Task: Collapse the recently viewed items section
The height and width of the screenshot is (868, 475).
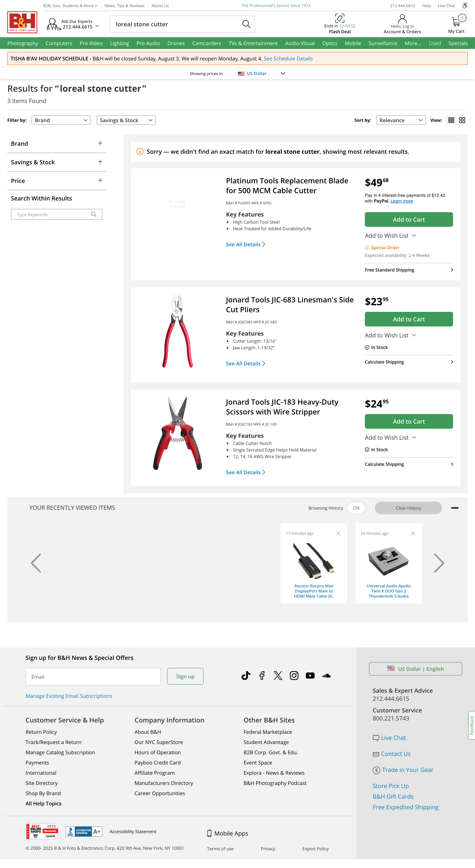Action: pos(455,508)
